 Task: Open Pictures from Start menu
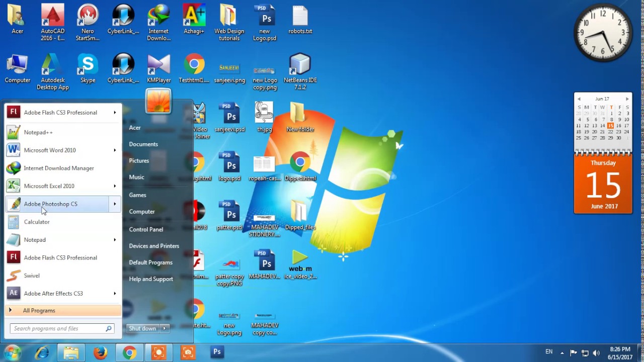139,161
